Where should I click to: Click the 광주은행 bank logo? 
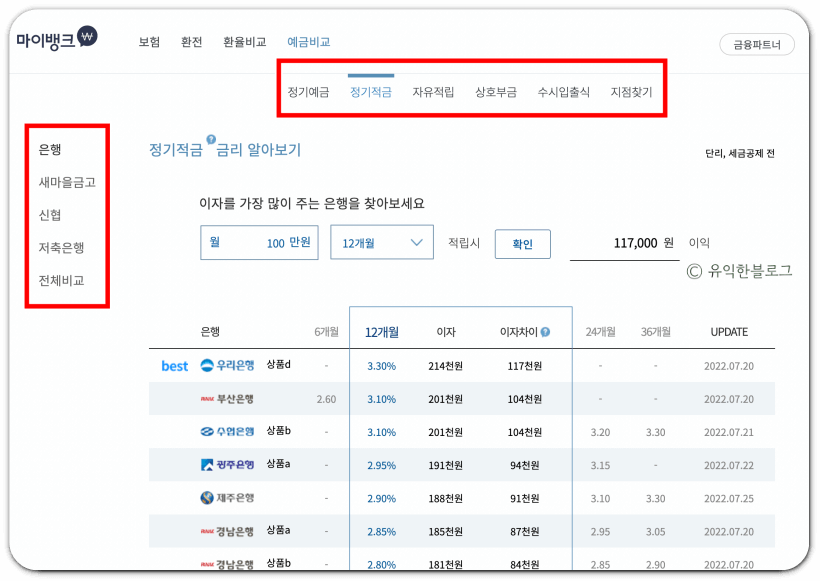tap(227, 465)
